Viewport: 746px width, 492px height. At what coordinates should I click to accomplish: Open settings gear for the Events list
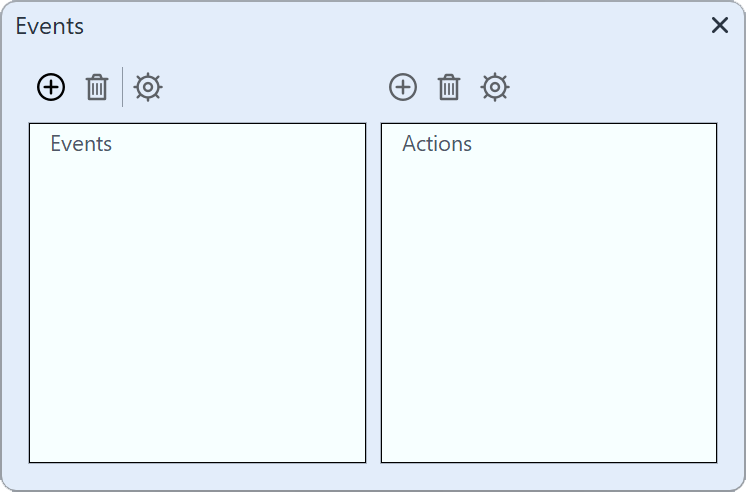(148, 88)
